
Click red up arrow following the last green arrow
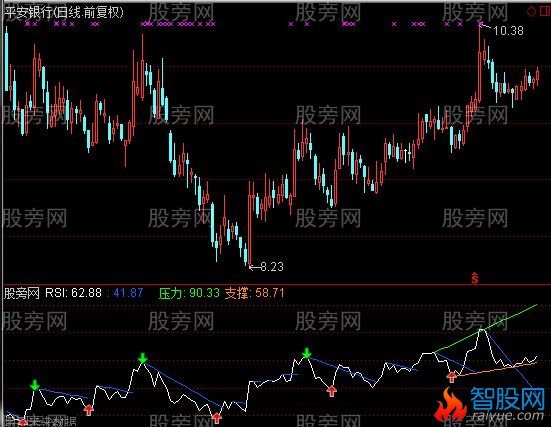pos(331,390)
